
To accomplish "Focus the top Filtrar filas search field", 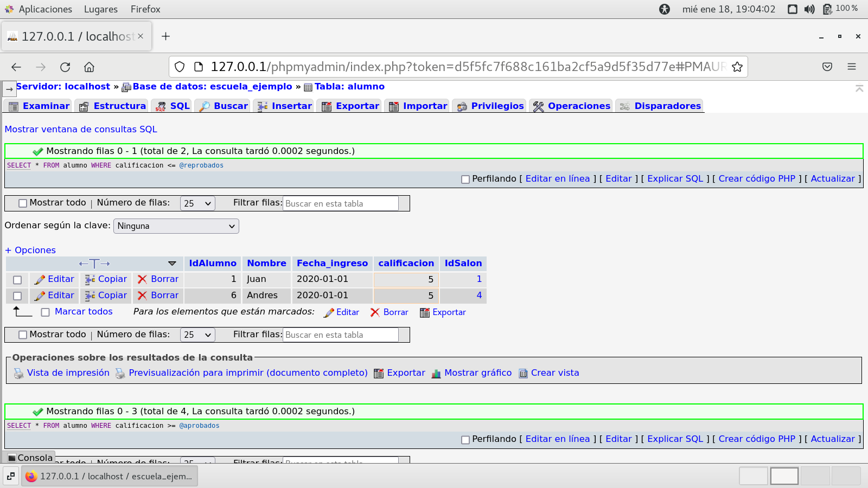I will (340, 203).
